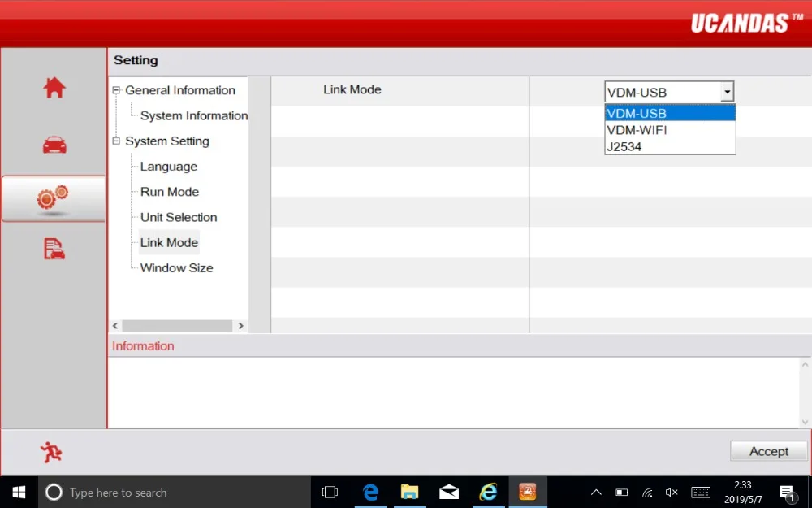Click the 'Type here to search' box

[x=174, y=492]
